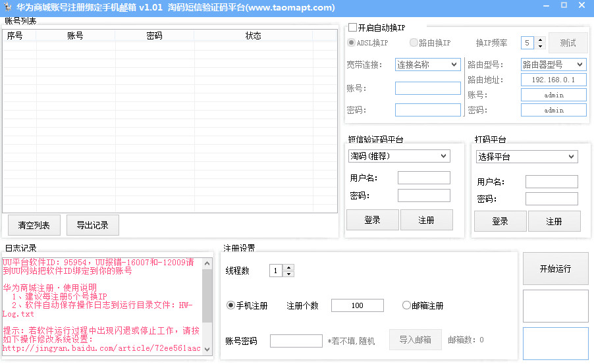Increase the 线程数 spinner value

click(x=288, y=267)
